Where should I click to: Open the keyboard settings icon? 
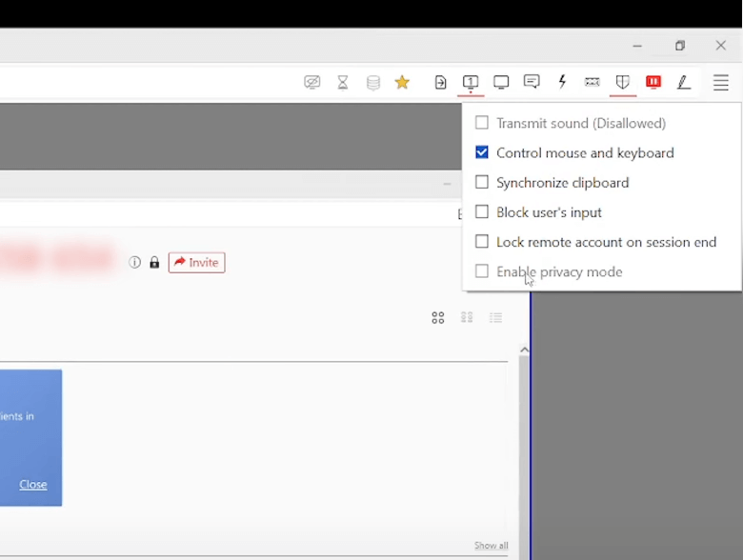pos(592,83)
